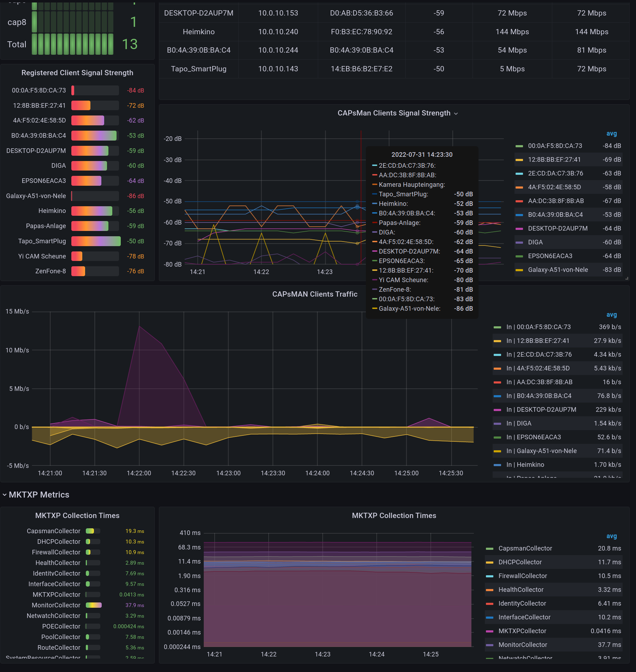Click the Tapo_SmartPlug signal strength gauge bar

pyautogui.click(x=96, y=241)
